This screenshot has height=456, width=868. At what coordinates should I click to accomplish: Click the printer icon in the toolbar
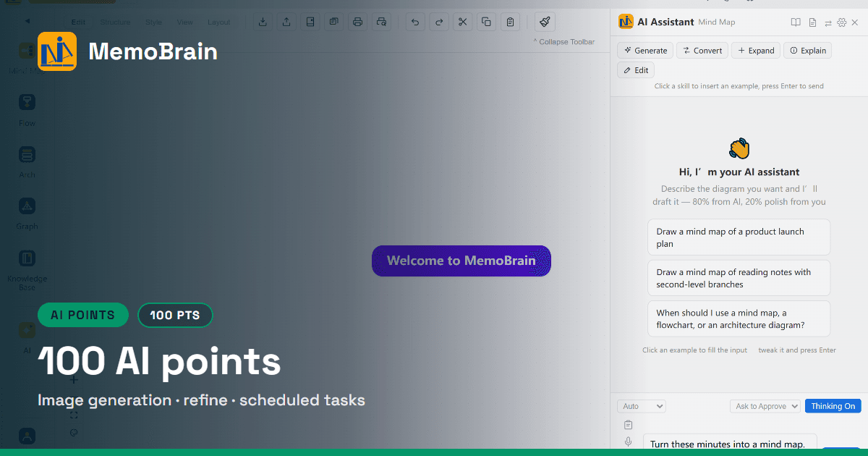[x=357, y=22]
